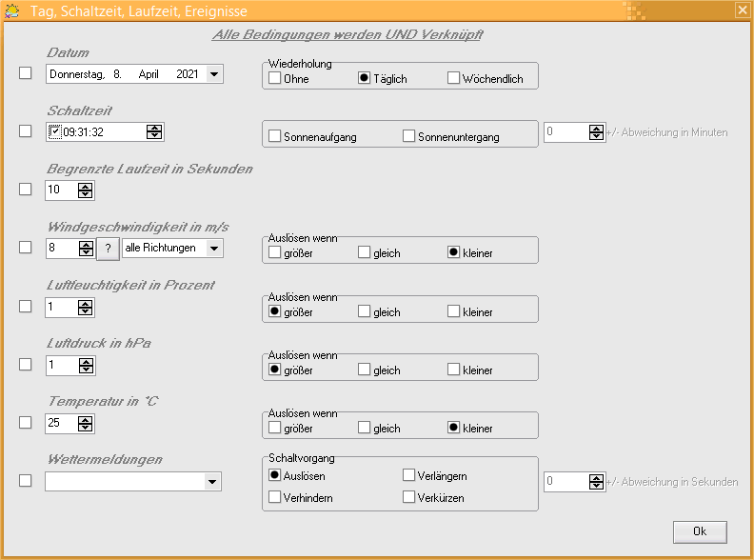Expand the Wettermeldungen dropdown list
The height and width of the screenshot is (560, 754).
[212, 482]
